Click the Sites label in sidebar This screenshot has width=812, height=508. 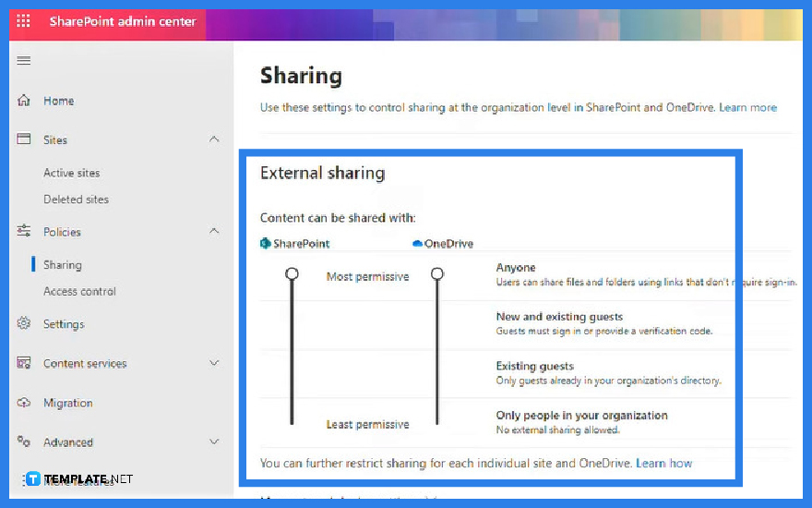tap(55, 140)
